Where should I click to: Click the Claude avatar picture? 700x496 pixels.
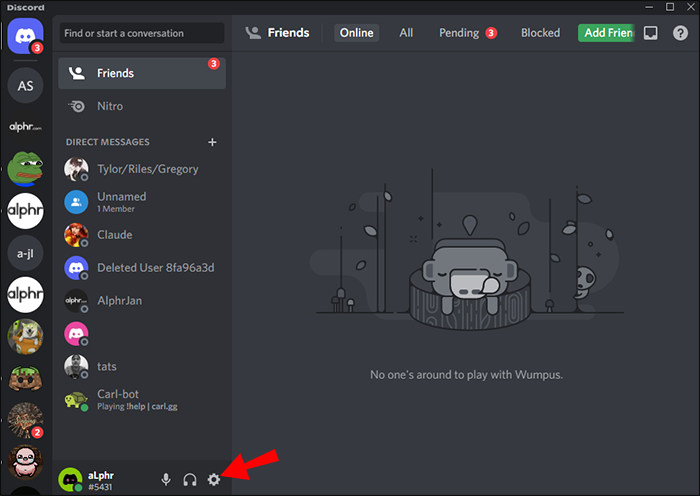coord(76,235)
